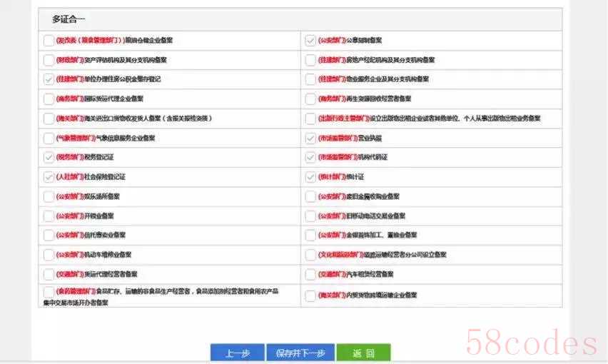Viewport: 608px width, 364px height.
Task: Check 道路运输经营者分公司设立备案 box
Action: coord(310,255)
